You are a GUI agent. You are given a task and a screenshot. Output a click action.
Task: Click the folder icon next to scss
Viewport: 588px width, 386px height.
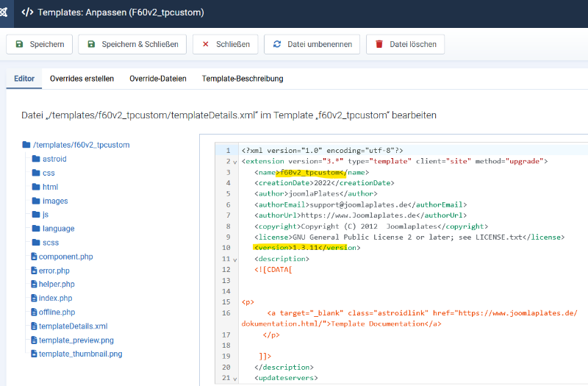36,243
